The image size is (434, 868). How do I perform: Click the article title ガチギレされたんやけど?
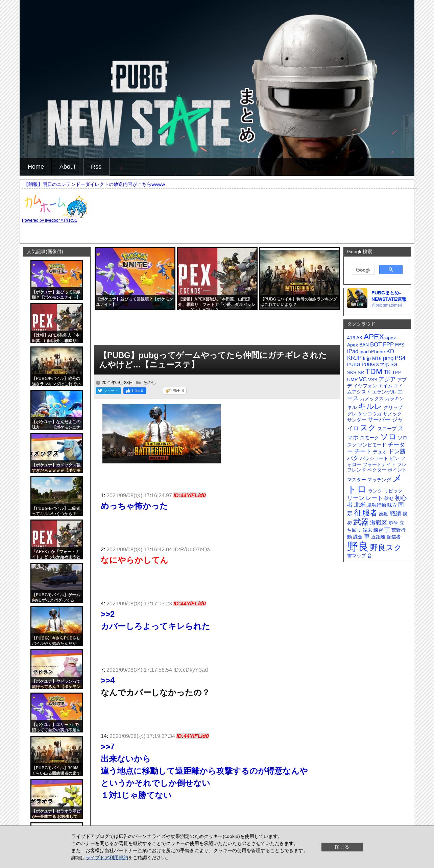click(x=213, y=360)
